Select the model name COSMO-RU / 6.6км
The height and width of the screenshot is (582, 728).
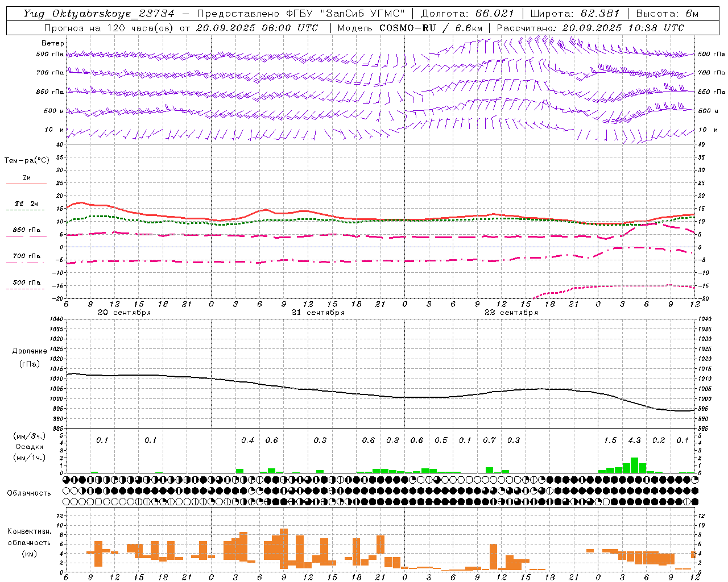point(431,28)
